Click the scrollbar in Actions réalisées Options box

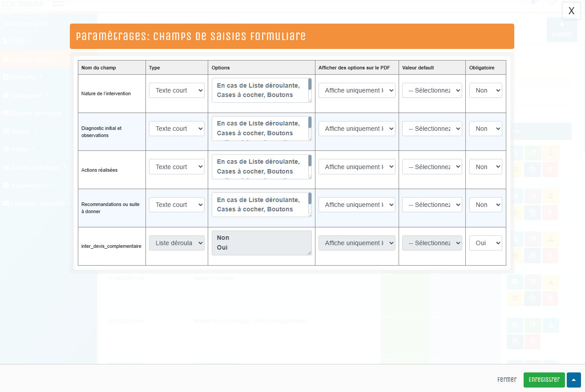pos(310,161)
